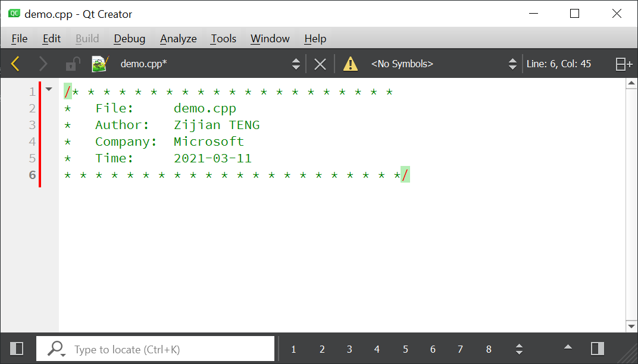Image resolution: width=638 pixels, height=364 pixels.
Task: Open the Help menu
Action: click(315, 39)
